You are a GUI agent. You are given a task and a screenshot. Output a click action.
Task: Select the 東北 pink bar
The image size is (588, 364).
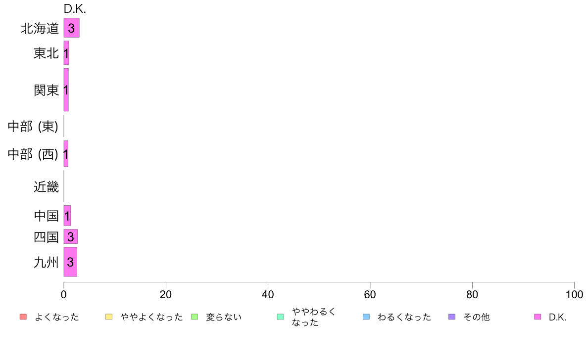(66, 53)
